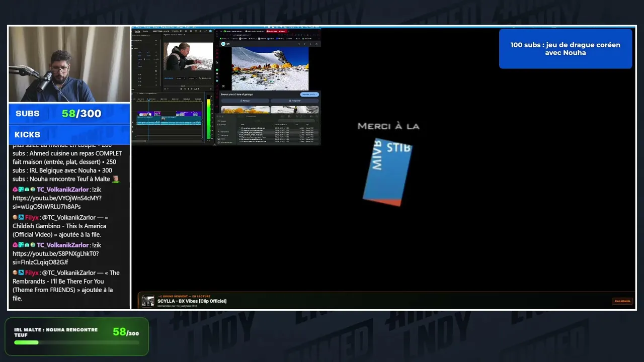Viewport: 644px width, 362px height.
Task: Click the Enregistrer button under the Everest image
Action: [295, 101]
